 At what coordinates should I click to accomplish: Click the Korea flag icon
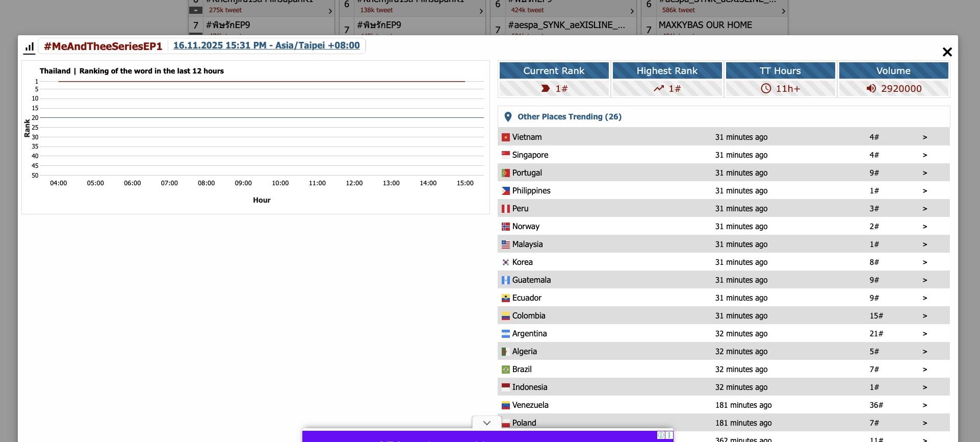coord(505,262)
